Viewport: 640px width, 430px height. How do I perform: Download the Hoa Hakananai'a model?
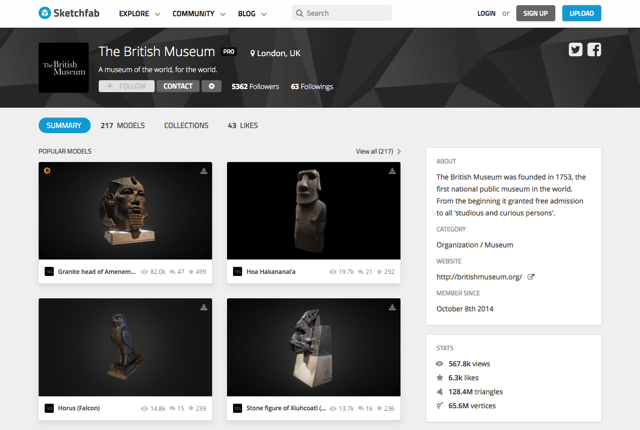pyautogui.click(x=392, y=171)
